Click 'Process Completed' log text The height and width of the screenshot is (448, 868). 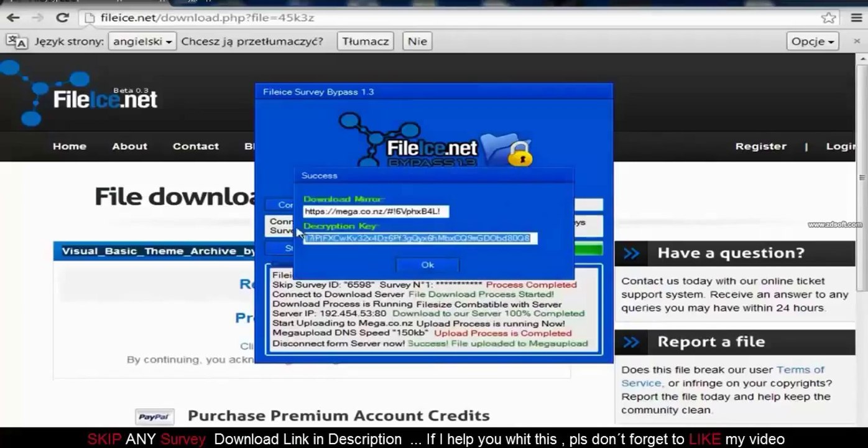coord(531,285)
